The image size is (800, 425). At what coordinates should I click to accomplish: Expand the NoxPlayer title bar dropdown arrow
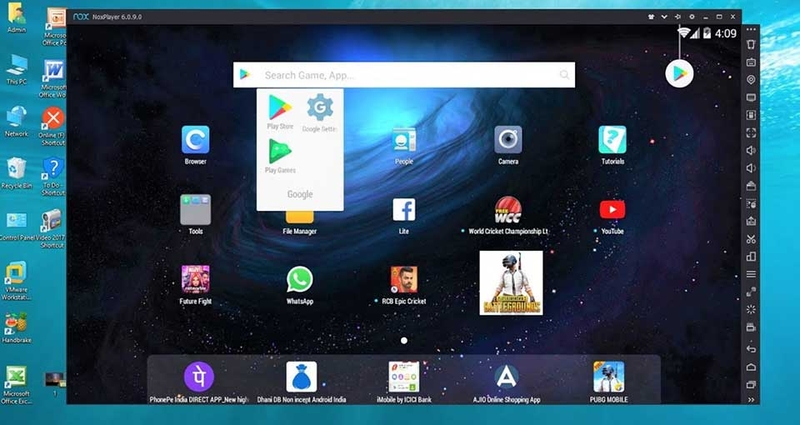[664, 17]
